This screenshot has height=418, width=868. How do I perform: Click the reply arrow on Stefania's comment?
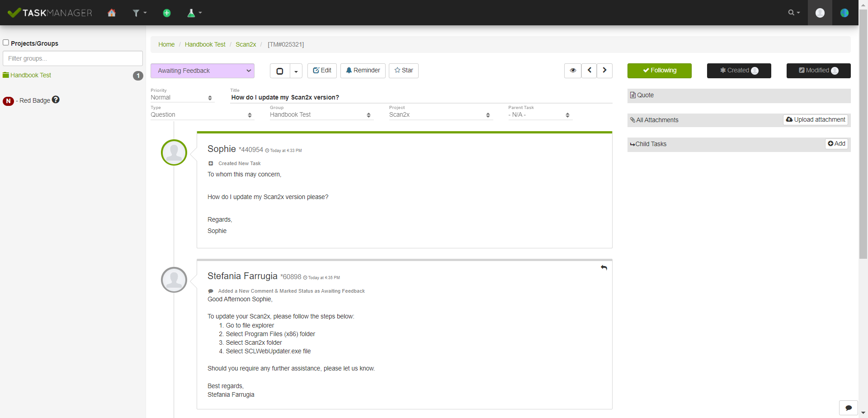click(x=604, y=268)
